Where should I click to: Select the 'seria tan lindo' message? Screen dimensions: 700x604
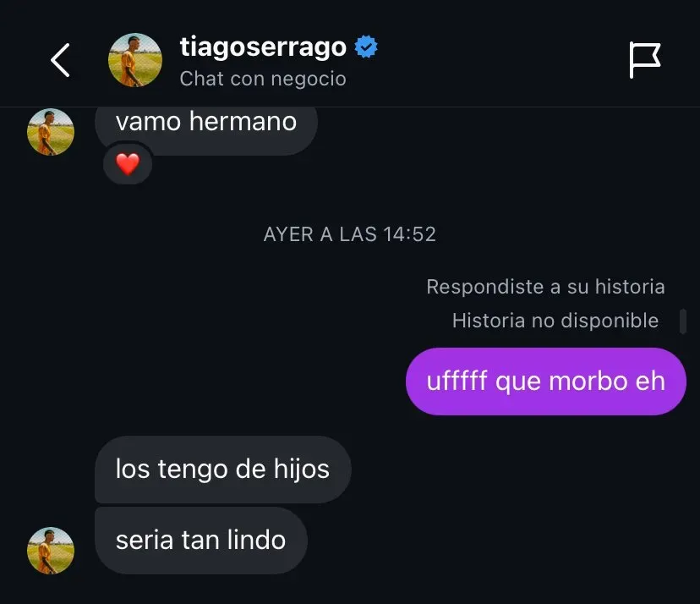[201, 540]
